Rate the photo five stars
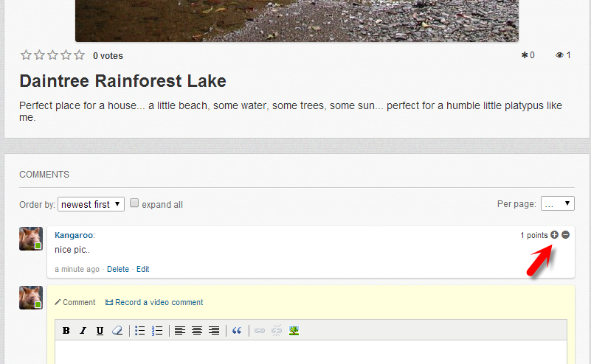The image size is (591, 364). coord(80,55)
